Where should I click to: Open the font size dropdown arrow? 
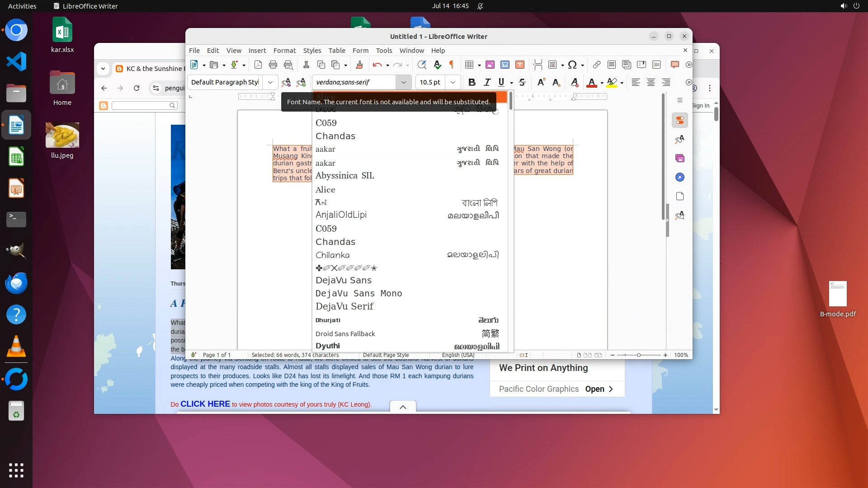(453, 82)
